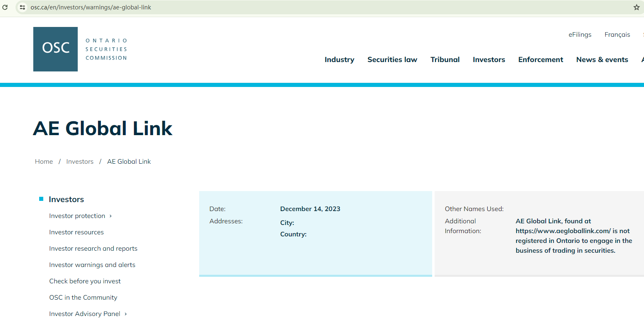Go to the eFilings link

tap(580, 35)
